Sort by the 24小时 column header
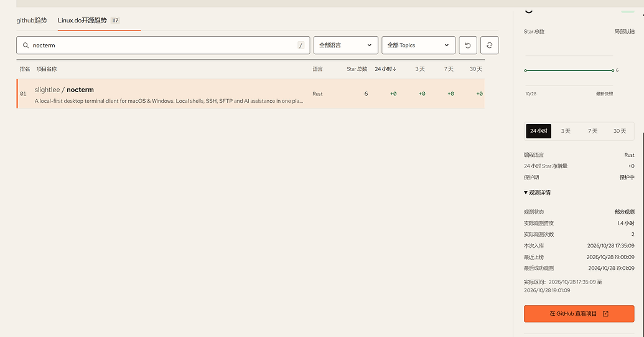 (x=385, y=69)
